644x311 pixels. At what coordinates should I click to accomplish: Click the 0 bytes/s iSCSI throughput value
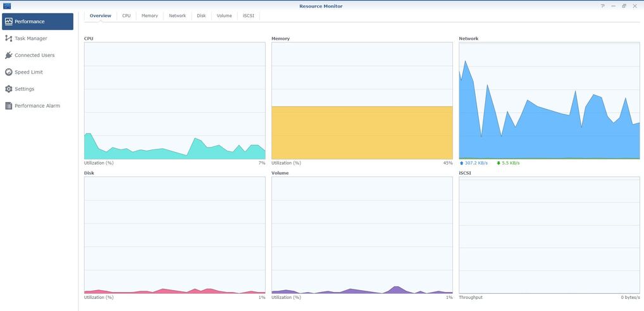pyautogui.click(x=631, y=298)
